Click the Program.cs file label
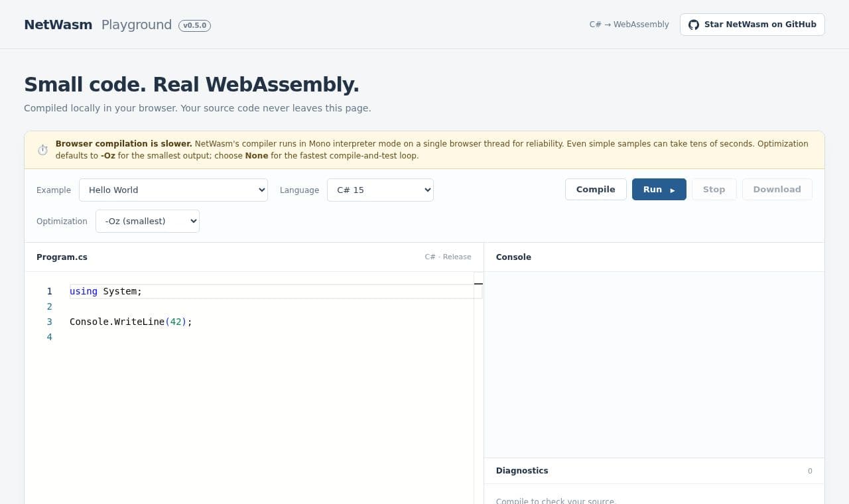The image size is (849, 504). (x=62, y=257)
